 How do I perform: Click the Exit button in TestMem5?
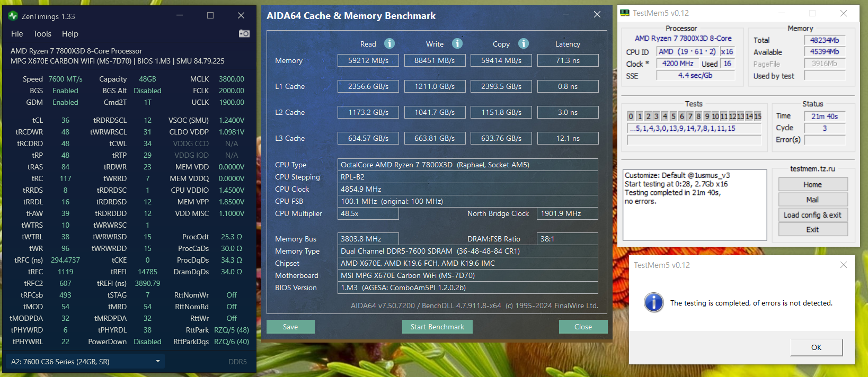(x=813, y=229)
